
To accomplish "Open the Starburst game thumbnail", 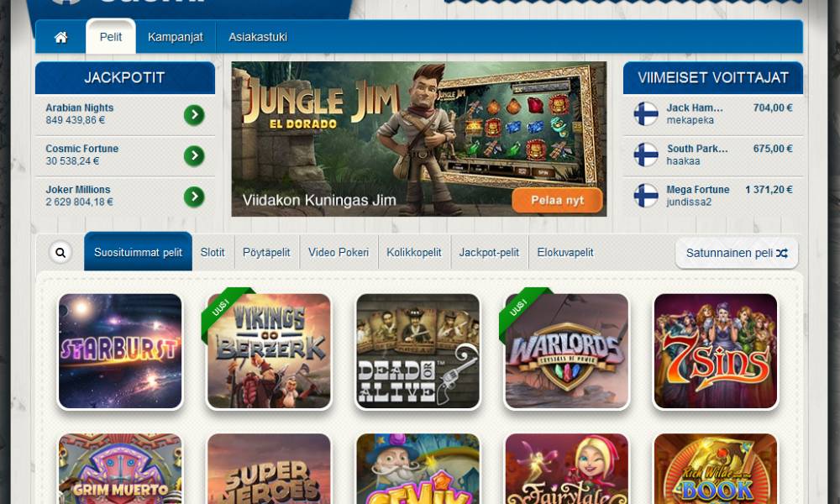I will pos(120,351).
